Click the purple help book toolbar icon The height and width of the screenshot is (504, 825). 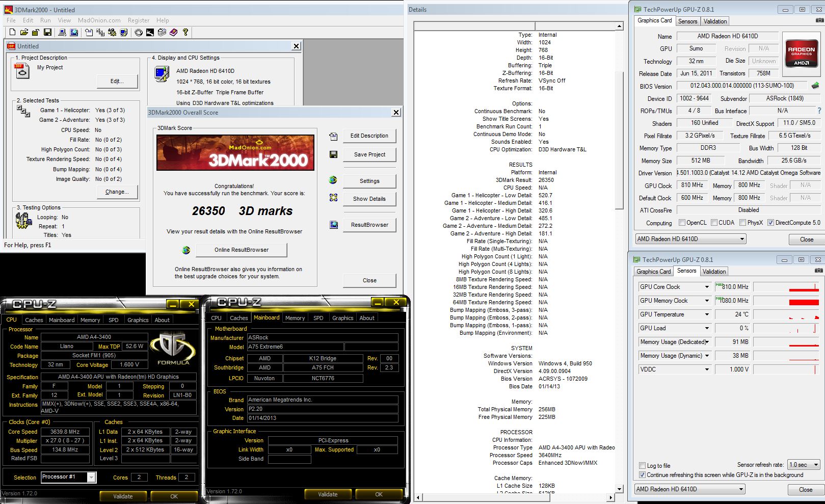[174, 32]
